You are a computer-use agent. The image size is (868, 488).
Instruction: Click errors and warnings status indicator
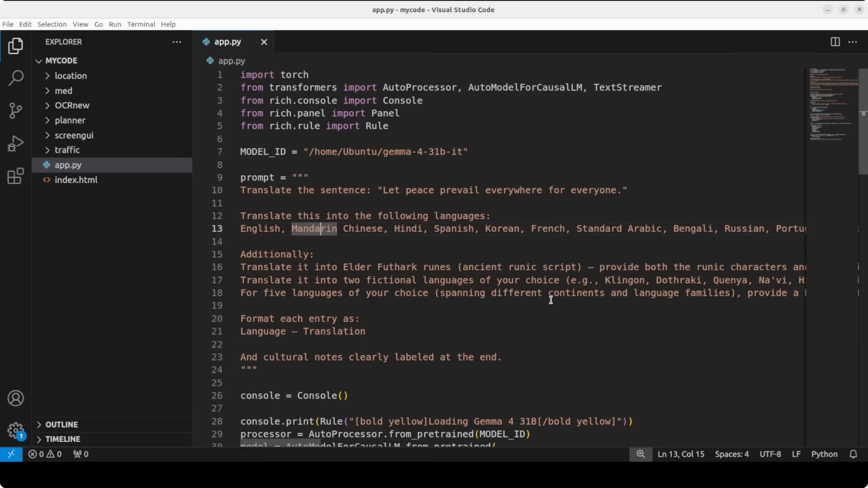click(x=45, y=454)
